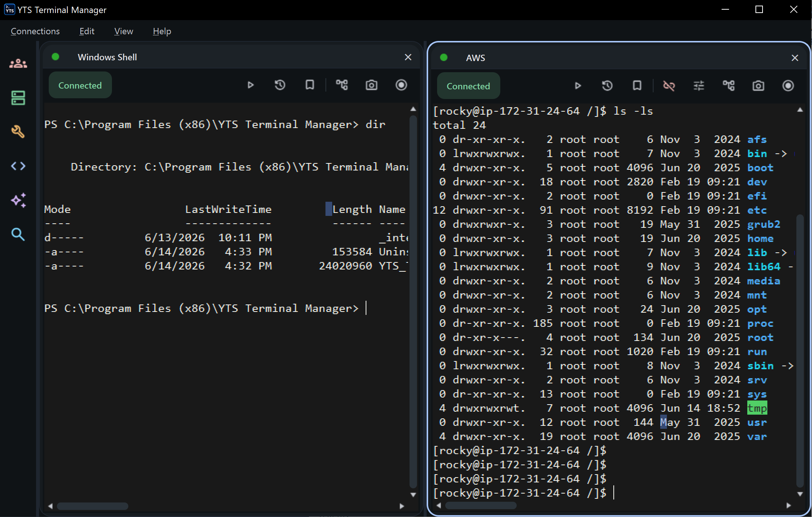812x517 pixels.
Task: Click 'total 24' line in AWS terminal
Action: [x=459, y=125]
